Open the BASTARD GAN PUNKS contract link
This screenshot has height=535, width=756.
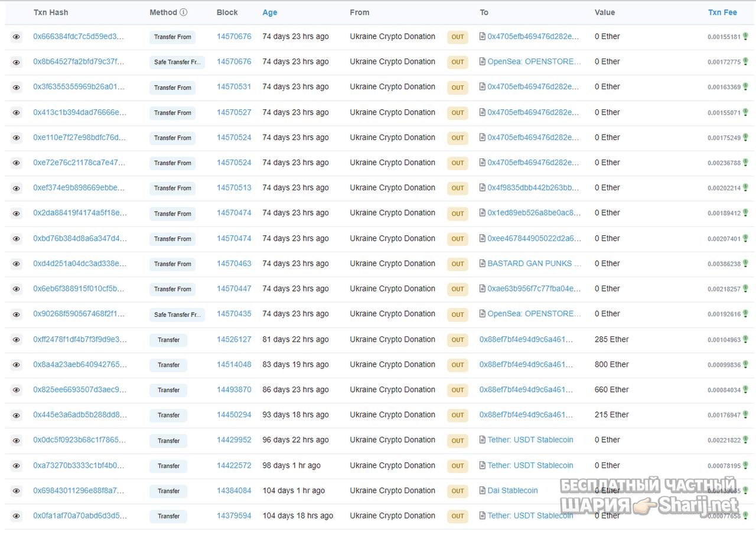click(x=535, y=264)
